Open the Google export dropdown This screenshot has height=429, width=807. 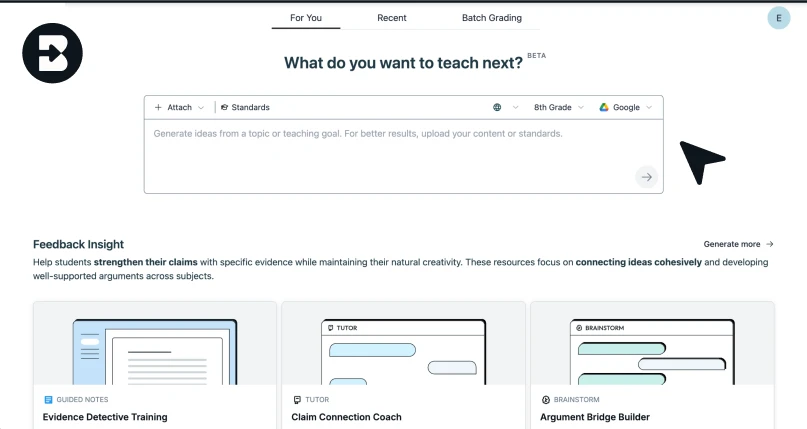click(x=626, y=107)
